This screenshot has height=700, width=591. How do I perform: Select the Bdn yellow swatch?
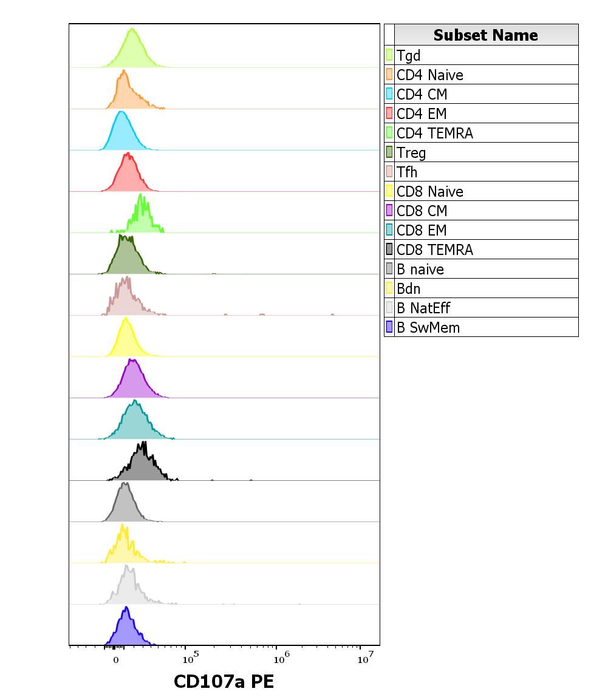click(389, 288)
